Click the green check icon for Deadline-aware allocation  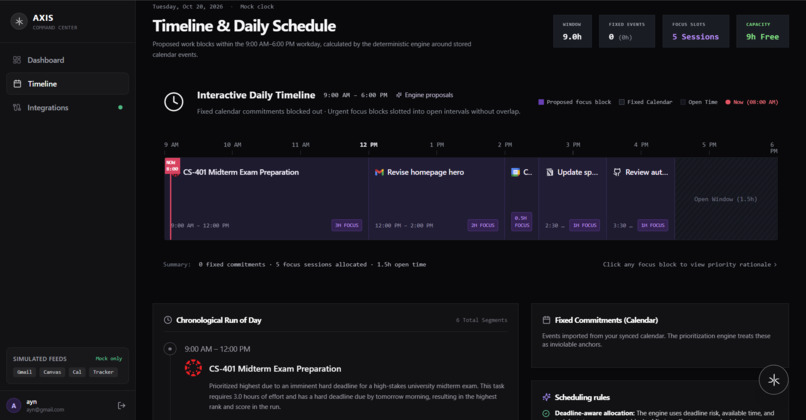coord(546,413)
